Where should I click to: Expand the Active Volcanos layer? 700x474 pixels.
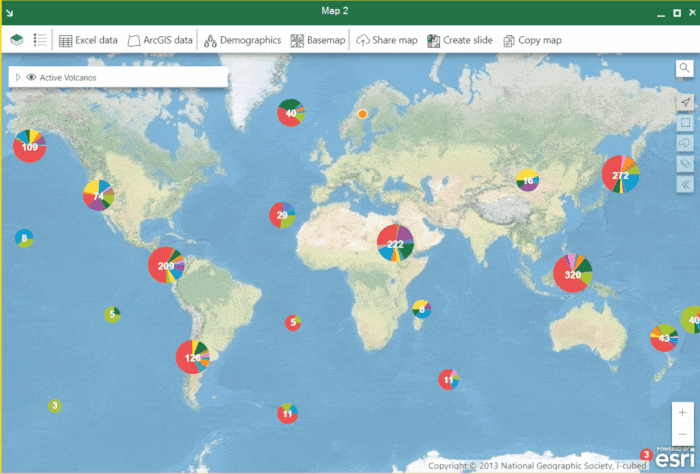tap(18, 77)
